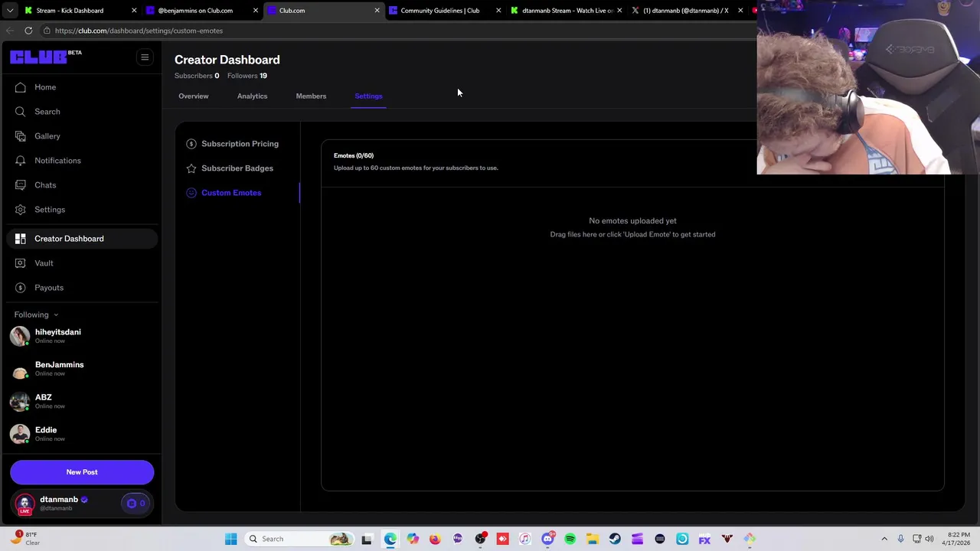Screen dimensions: 980x551
Task: Open the Windows Start menu
Action: pos(230,539)
